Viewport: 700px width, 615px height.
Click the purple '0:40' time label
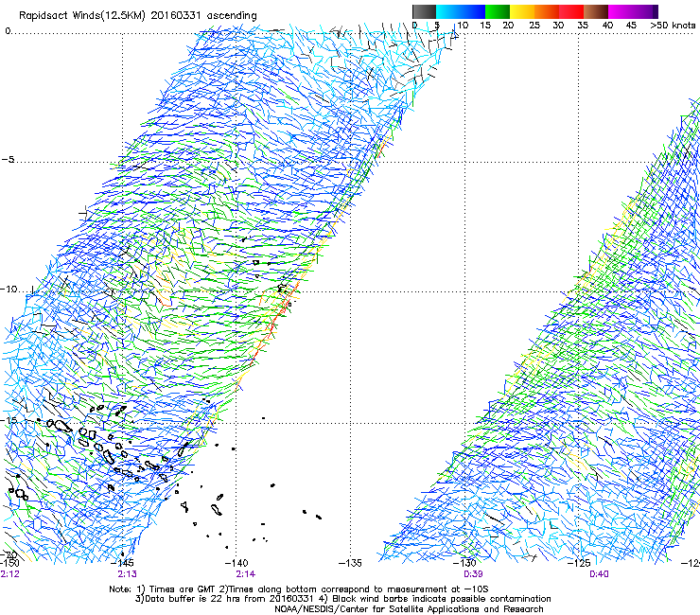click(x=599, y=574)
